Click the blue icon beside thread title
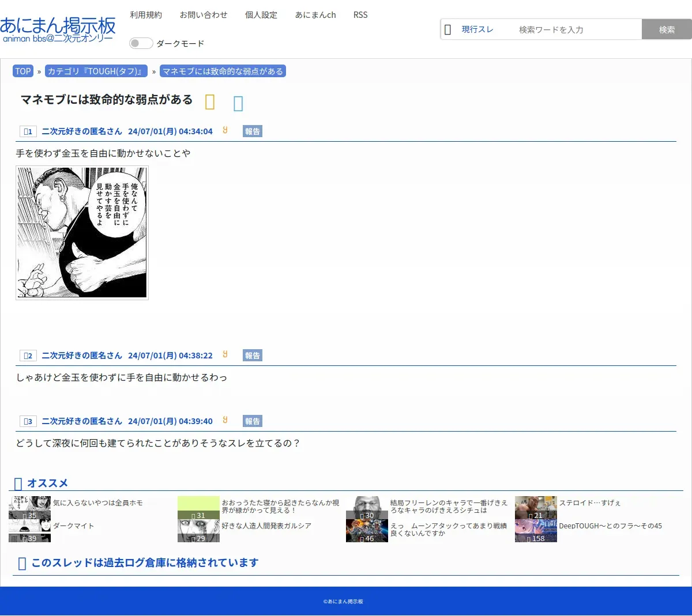Screen dimensions: 692x616 [x=238, y=103]
